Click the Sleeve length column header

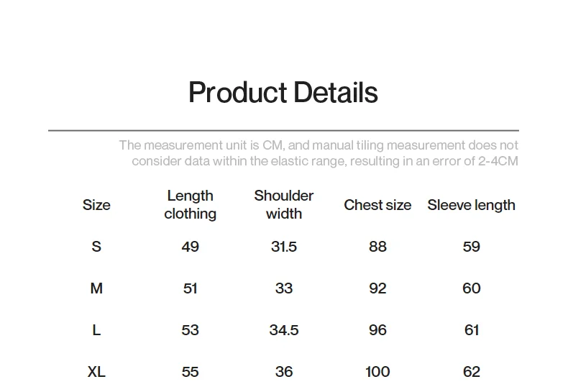[471, 205]
